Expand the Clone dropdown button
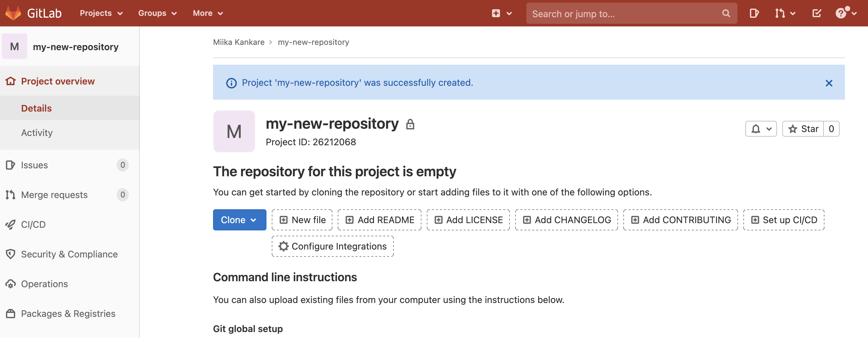The height and width of the screenshot is (338, 868). (239, 220)
